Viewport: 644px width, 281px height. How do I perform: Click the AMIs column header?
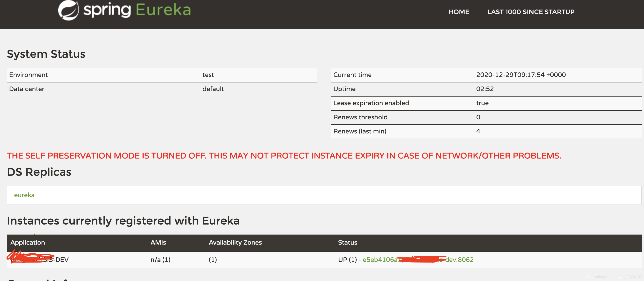(158, 243)
